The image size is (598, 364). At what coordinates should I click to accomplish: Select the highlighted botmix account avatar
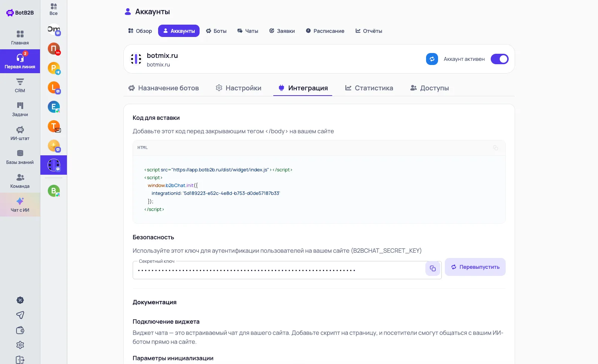(54, 165)
